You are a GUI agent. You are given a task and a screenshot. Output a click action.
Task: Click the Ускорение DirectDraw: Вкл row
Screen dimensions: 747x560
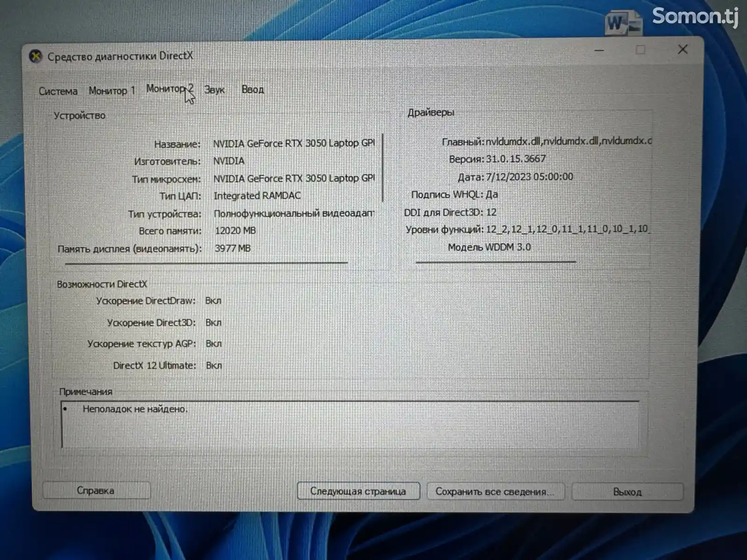coord(159,301)
